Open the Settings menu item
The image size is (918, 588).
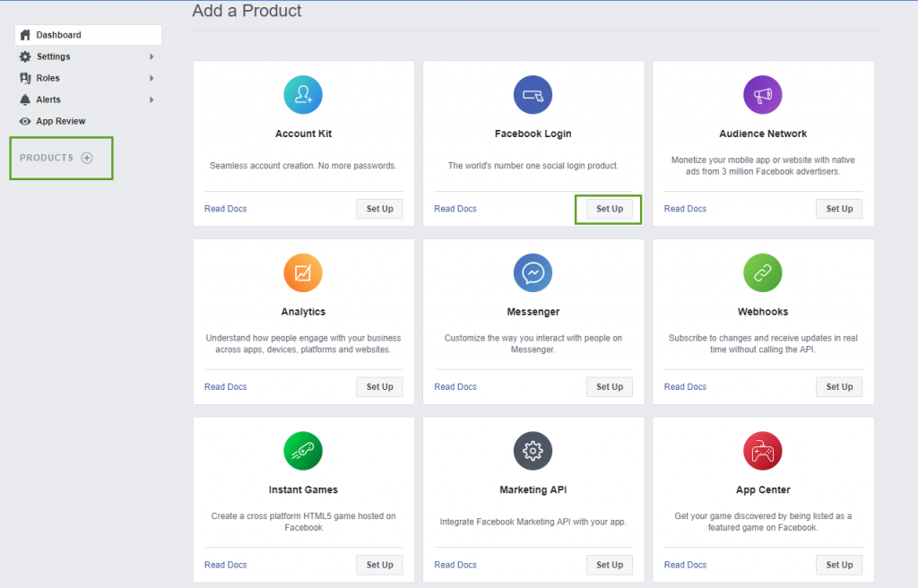tap(88, 56)
